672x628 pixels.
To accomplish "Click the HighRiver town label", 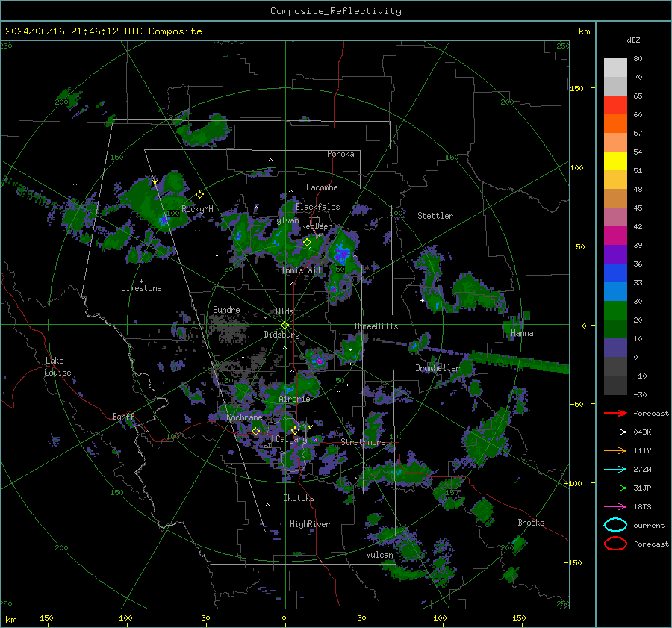I will (310, 524).
